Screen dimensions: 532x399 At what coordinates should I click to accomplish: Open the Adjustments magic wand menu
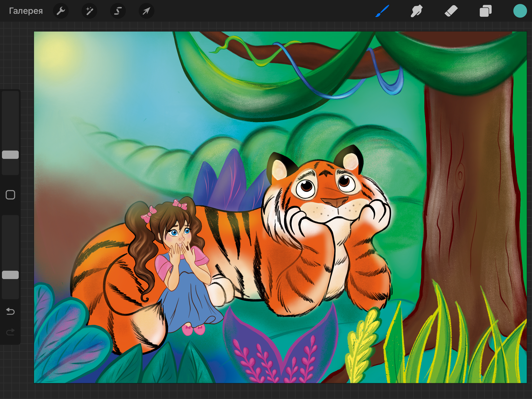[x=89, y=11]
